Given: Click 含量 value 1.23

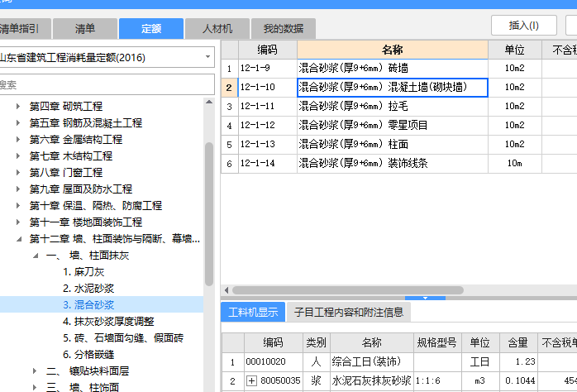Looking at the screenshot, I should [517, 362].
